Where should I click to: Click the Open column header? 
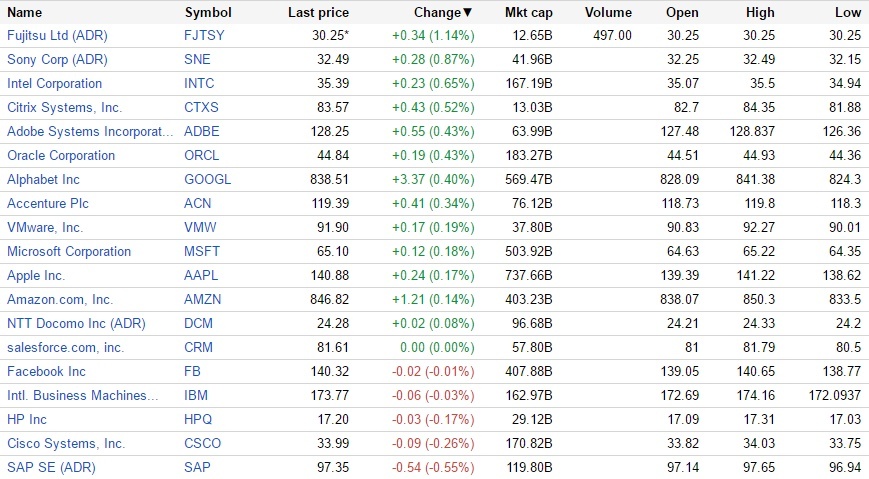coord(682,13)
